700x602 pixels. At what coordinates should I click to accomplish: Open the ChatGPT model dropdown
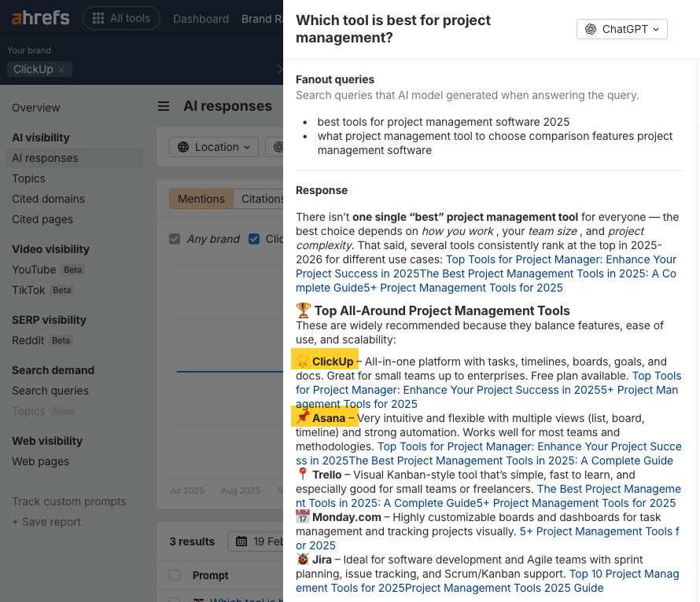pyautogui.click(x=622, y=29)
